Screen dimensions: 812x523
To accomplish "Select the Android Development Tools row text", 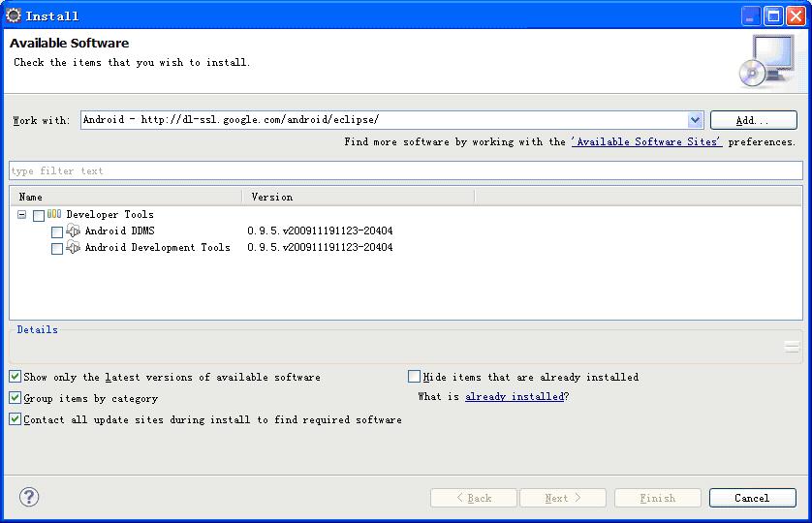I will coord(157,248).
